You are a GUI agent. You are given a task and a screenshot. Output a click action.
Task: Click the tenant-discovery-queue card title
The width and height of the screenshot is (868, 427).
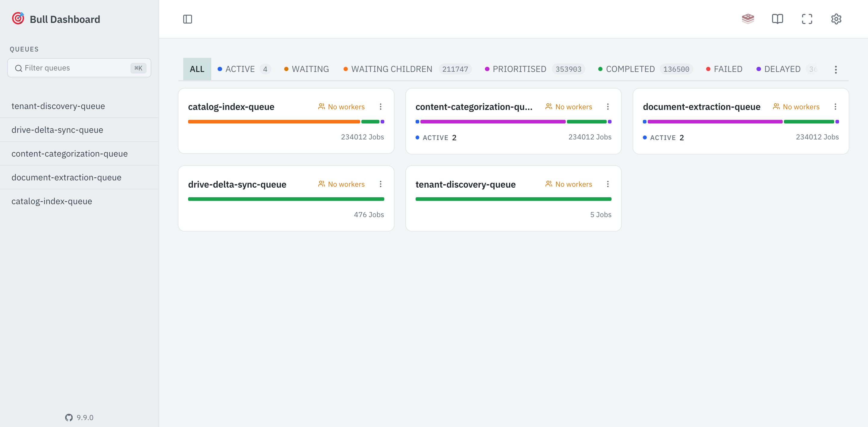[x=465, y=184]
